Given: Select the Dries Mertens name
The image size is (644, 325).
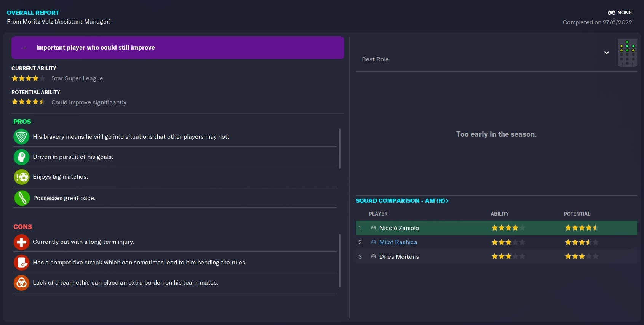Looking at the screenshot, I should (x=399, y=257).
